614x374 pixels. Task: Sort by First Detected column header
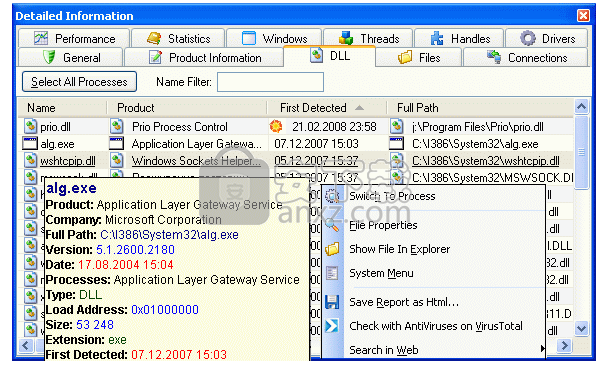point(327,108)
